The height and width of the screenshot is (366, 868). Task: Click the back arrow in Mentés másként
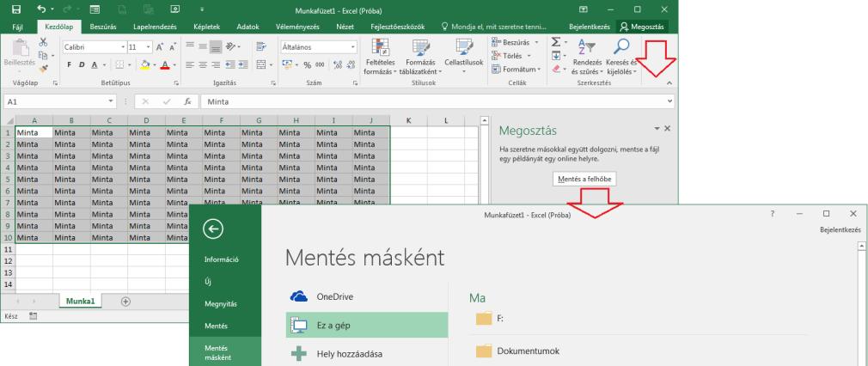[213, 229]
